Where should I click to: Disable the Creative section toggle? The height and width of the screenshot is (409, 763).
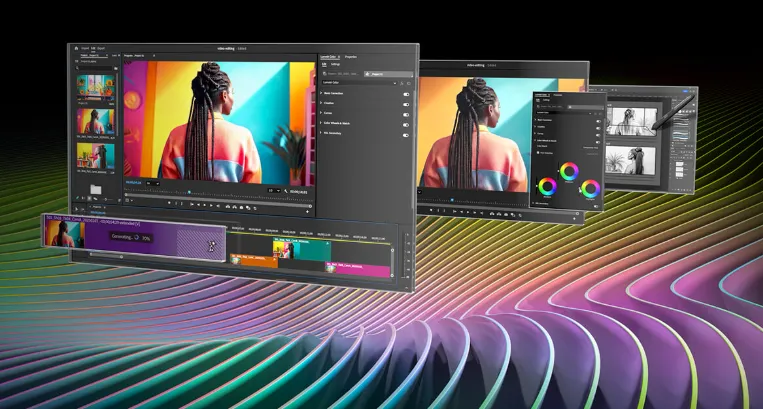406,104
